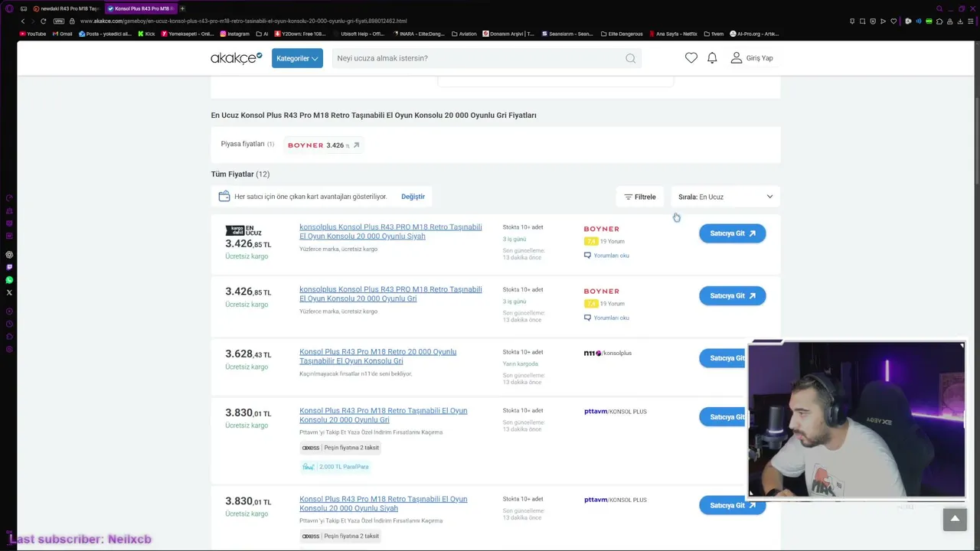Viewport: 980px width, 551px height.
Task: Click Giriş Yap login link
Action: point(759,58)
